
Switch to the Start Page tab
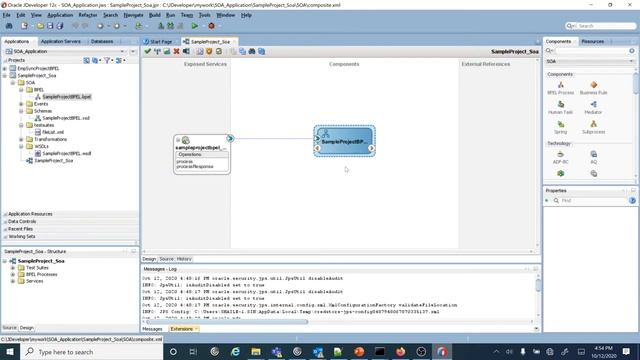tap(161, 42)
